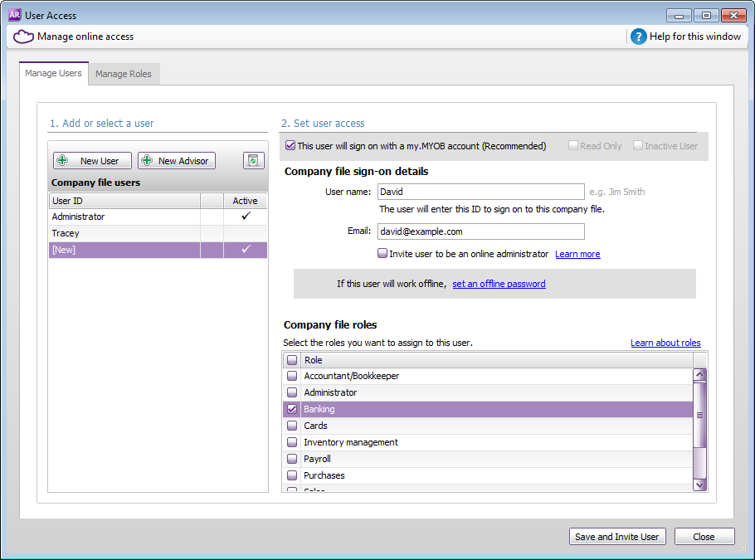This screenshot has height=560, width=755.
Task: Click the refresh user list icon
Action: pos(253,161)
